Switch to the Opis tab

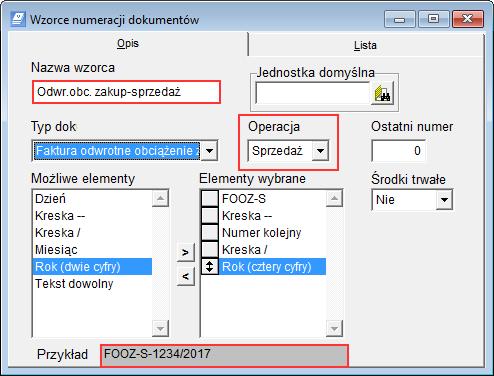(x=128, y=44)
